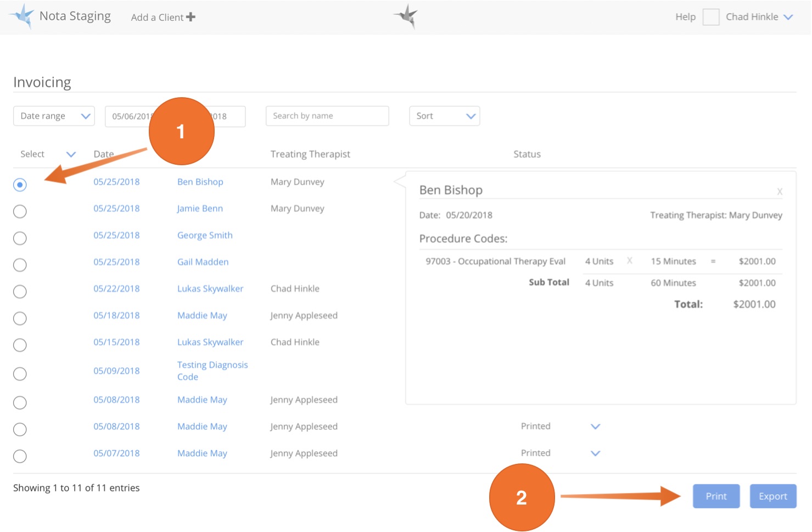
Task: Expand Printed status chevron for 05/08/2018 row
Action: click(x=595, y=427)
